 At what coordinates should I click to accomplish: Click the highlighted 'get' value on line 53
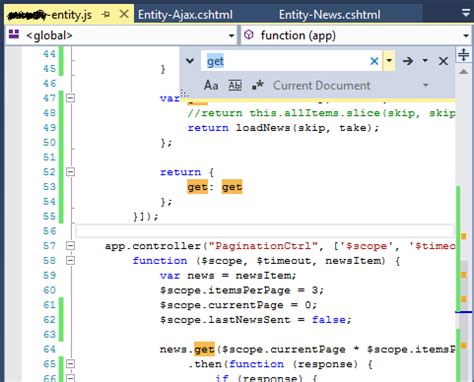pos(232,187)
